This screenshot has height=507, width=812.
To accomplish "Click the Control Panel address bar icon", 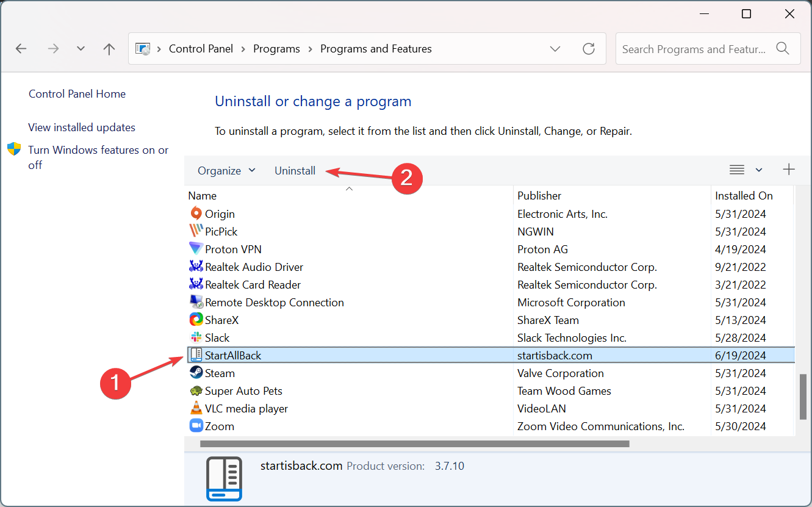I will (143, 49).
